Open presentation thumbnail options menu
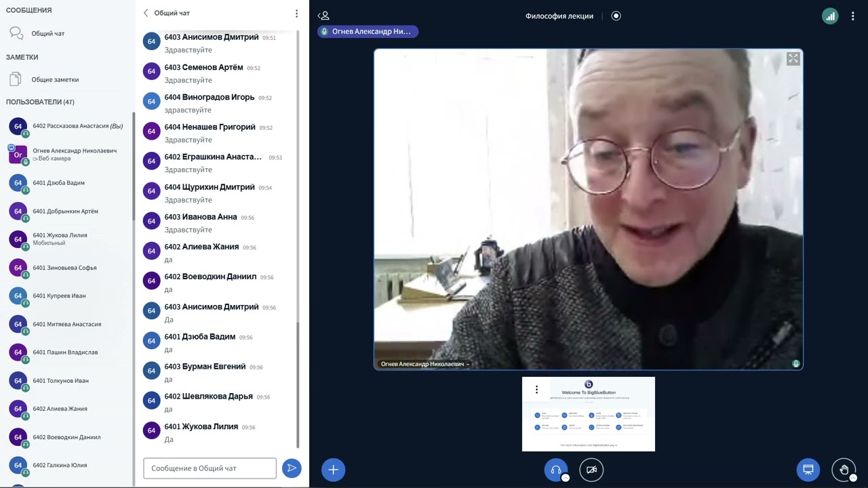868x488 pixels. [x=536, y=389]
